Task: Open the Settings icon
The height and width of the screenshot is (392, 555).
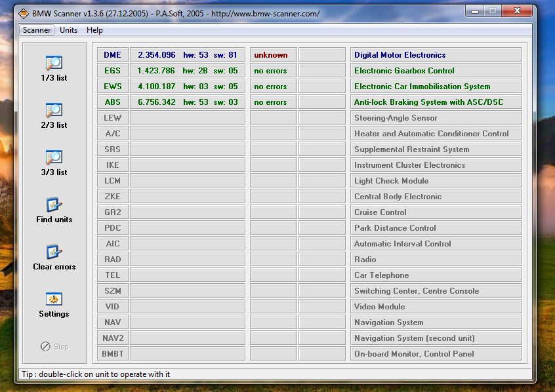Action: [54, 299]
